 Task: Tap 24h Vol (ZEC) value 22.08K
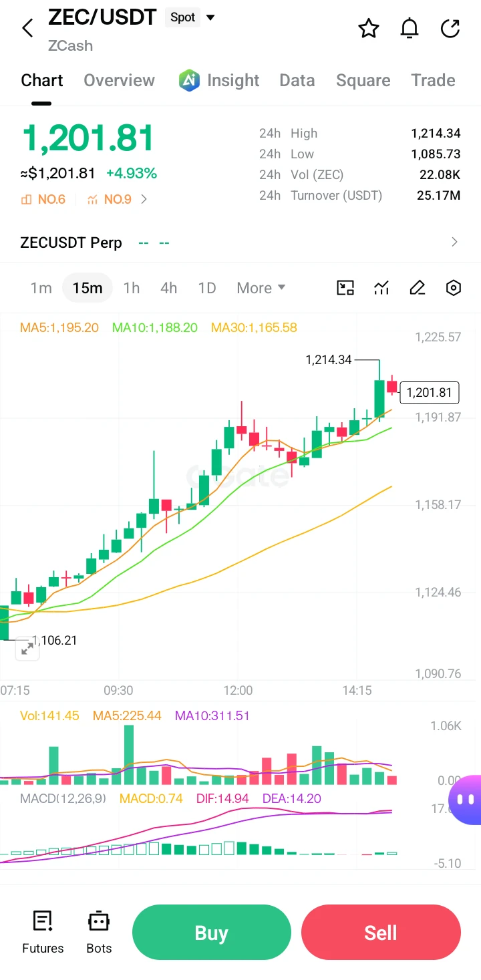(x=439, y=174)
